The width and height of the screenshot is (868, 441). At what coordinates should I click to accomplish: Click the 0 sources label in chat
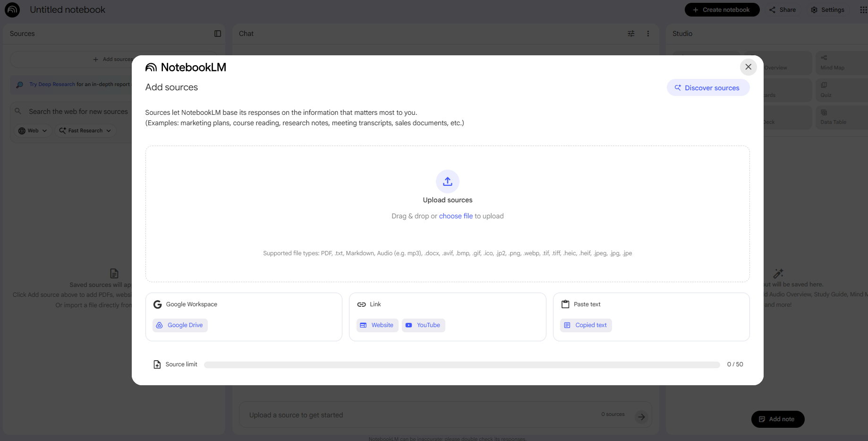click(x=613, y=415)
